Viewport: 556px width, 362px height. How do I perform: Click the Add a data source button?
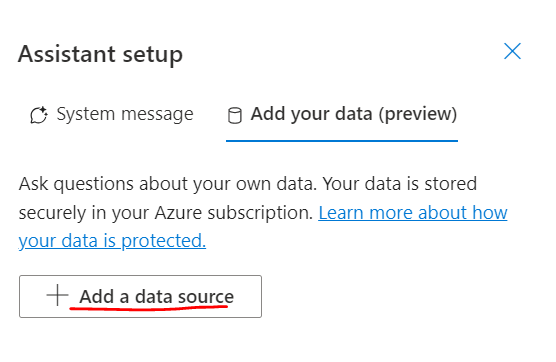140,296
